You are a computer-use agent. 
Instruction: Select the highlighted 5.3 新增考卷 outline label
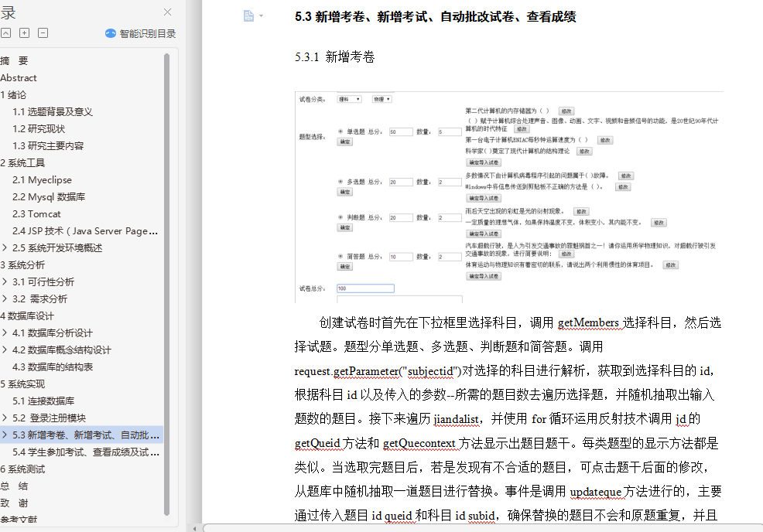click(x=86, y=435)
